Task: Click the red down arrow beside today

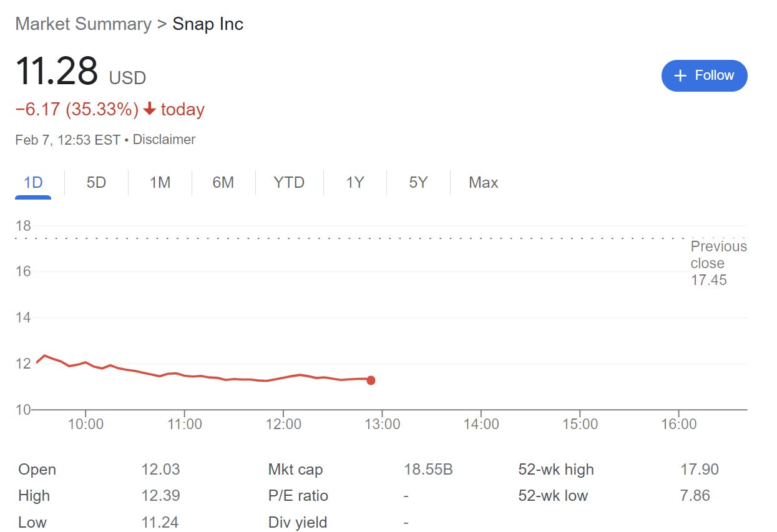Action: click(x=149, y=110)
